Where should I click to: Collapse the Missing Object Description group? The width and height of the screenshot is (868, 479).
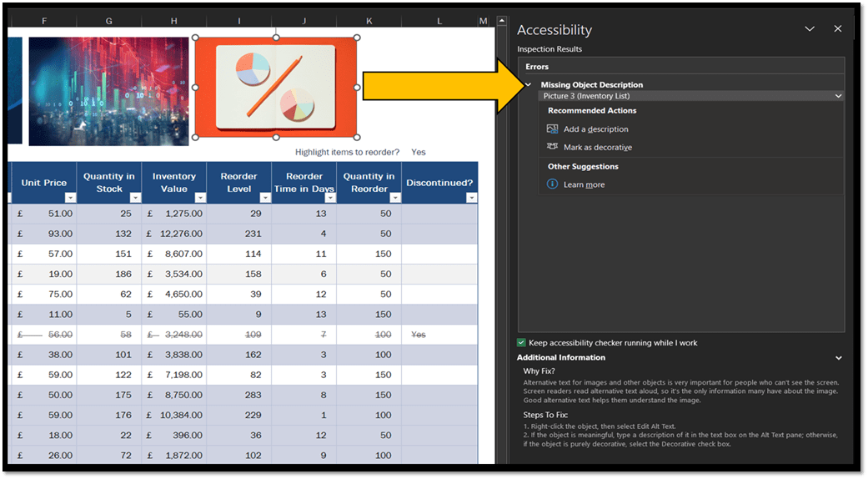coord(529,84)
